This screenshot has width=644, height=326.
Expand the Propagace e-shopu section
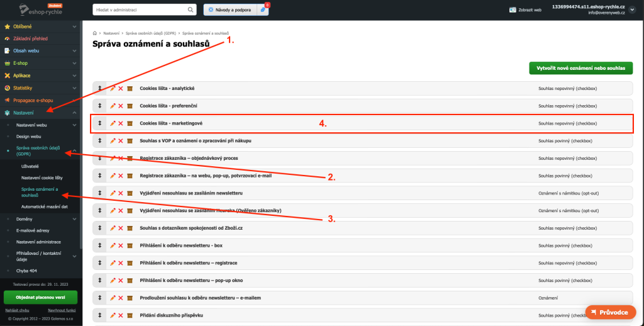[x=74, y=100]
